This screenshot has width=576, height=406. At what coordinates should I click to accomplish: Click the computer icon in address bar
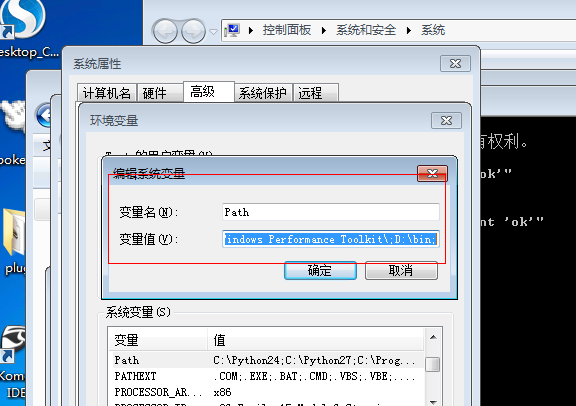pos(233,30)
